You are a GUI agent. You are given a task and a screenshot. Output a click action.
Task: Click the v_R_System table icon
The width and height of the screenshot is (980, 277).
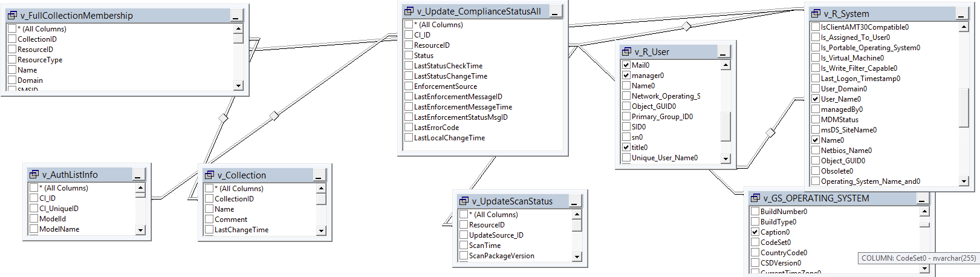(x=816, y=14)
